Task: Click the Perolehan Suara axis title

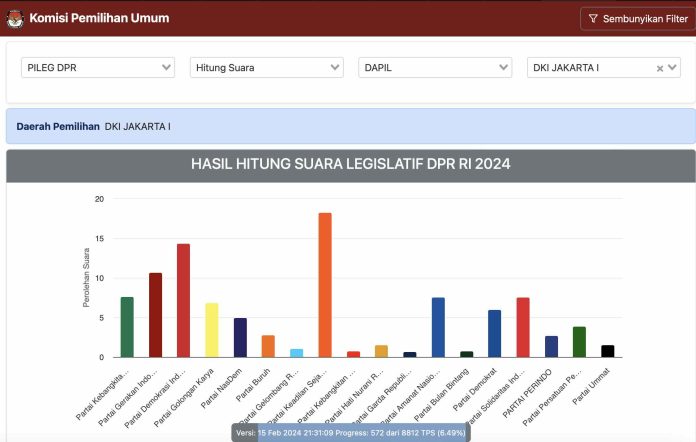Action: [x=86, y=277]
